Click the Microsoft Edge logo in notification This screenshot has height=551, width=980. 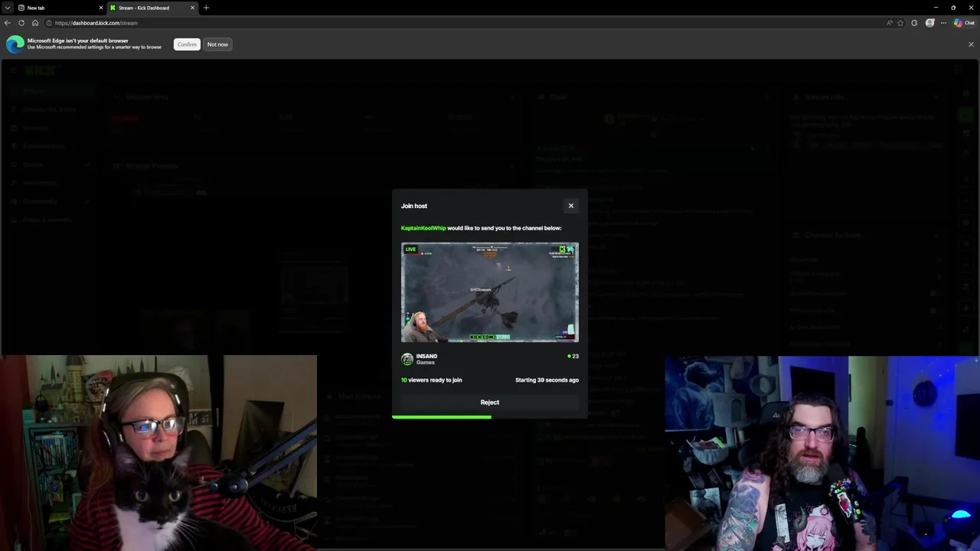point(15,44)
